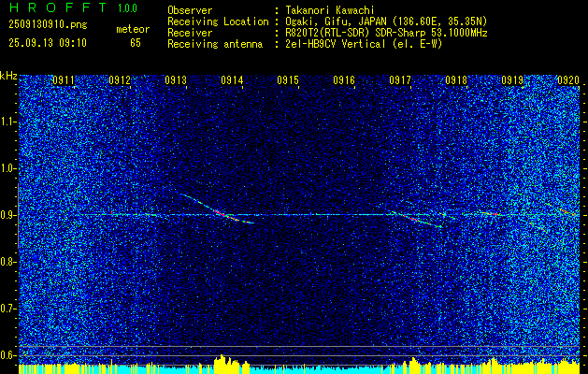
Task: Click the 0919 time marker
Action: [x=512, y=80]
